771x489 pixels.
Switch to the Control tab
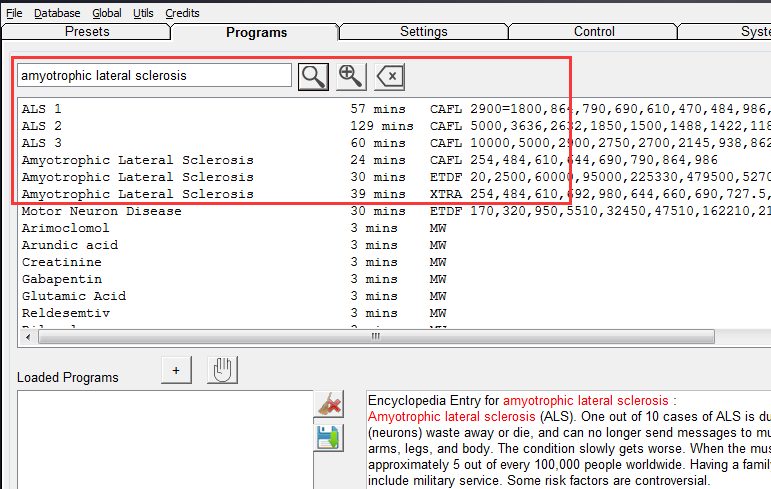[594, 32]
